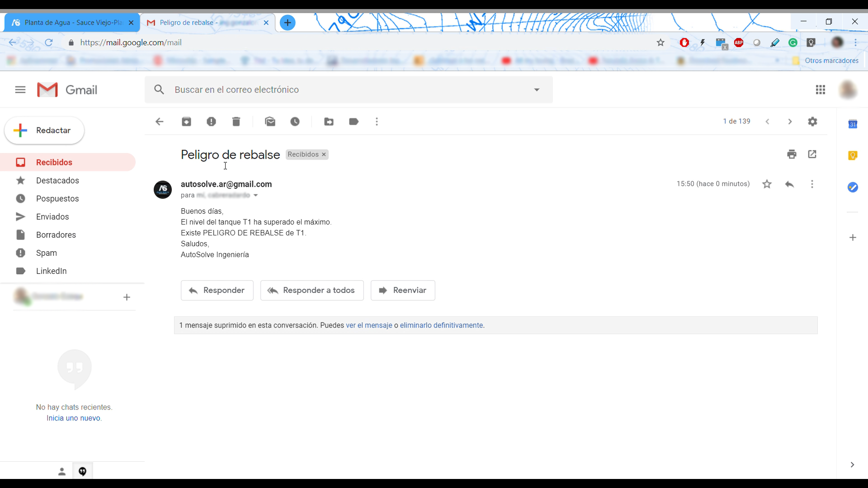Screen dimensions: 868x488
Task: Open the Labels tag icon
Action: [x=354, y=122]
